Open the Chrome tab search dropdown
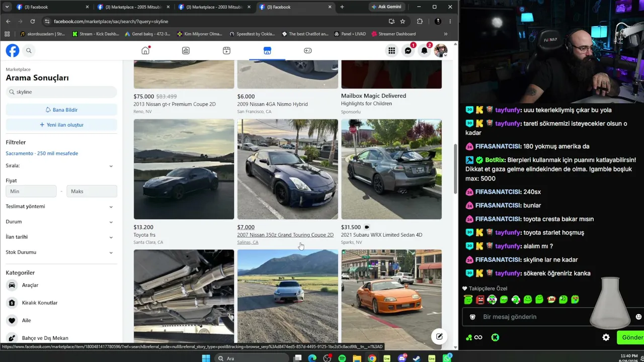Viewport: 644px width, 362px height. (7, 7)
